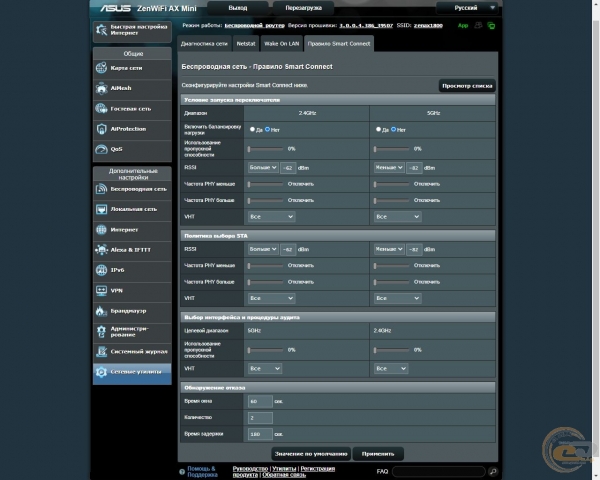Click the Alexa & IFTTT icon

(x=101, y=250)
